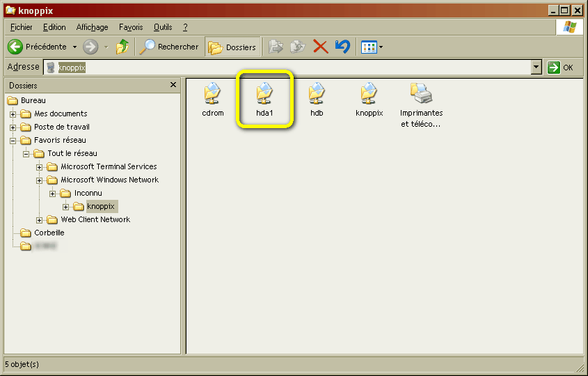Click the Copy To folder icon
588x376 pixels.
click(298, 47)
